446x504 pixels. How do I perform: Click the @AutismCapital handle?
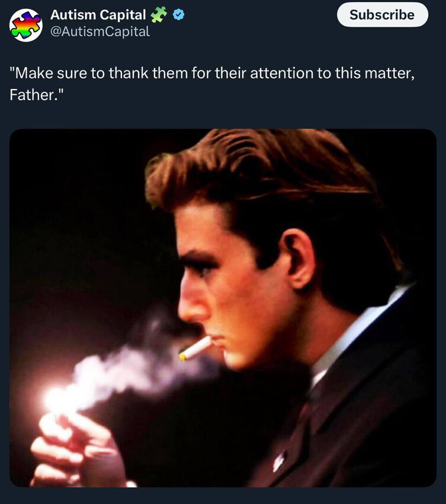click(x=100, y=31)
